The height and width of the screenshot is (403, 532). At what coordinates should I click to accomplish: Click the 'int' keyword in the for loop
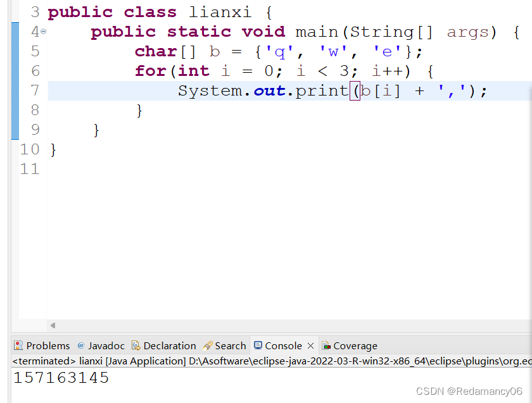tap(194, 71)
